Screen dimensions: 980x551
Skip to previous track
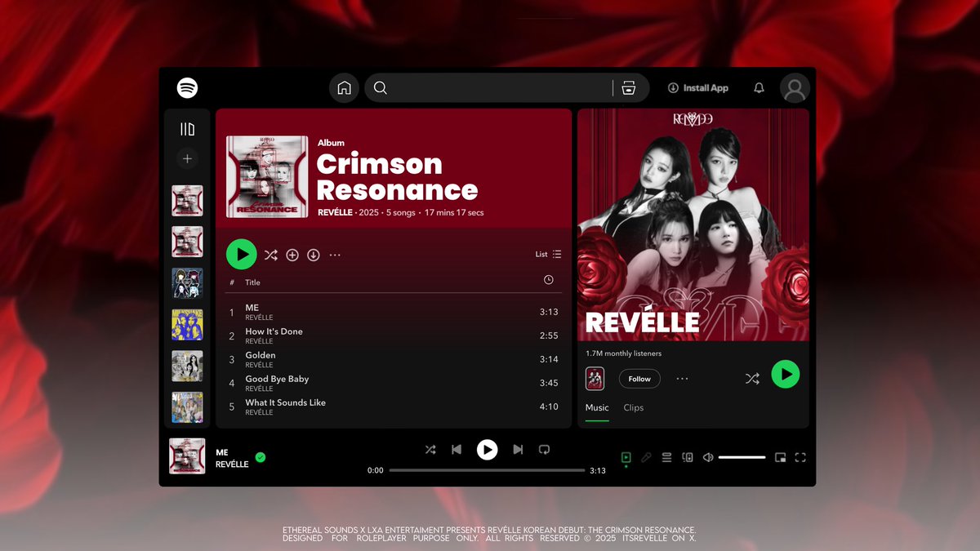(457, 450)
